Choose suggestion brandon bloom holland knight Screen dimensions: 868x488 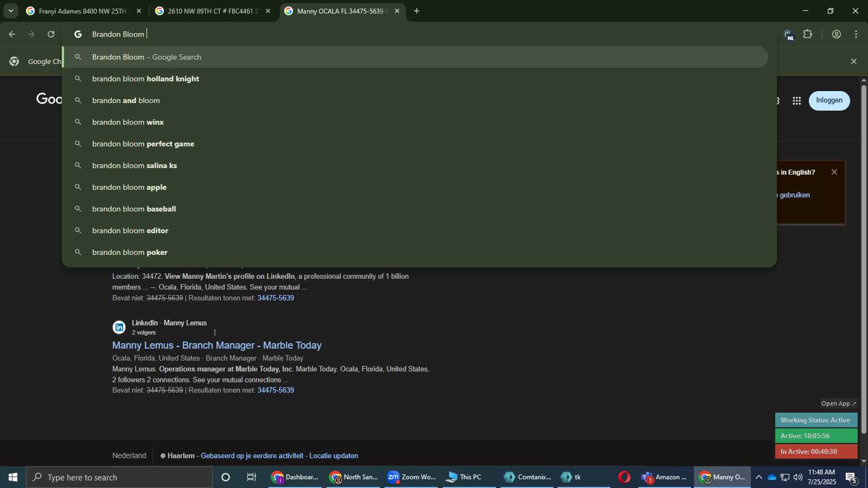416,79
